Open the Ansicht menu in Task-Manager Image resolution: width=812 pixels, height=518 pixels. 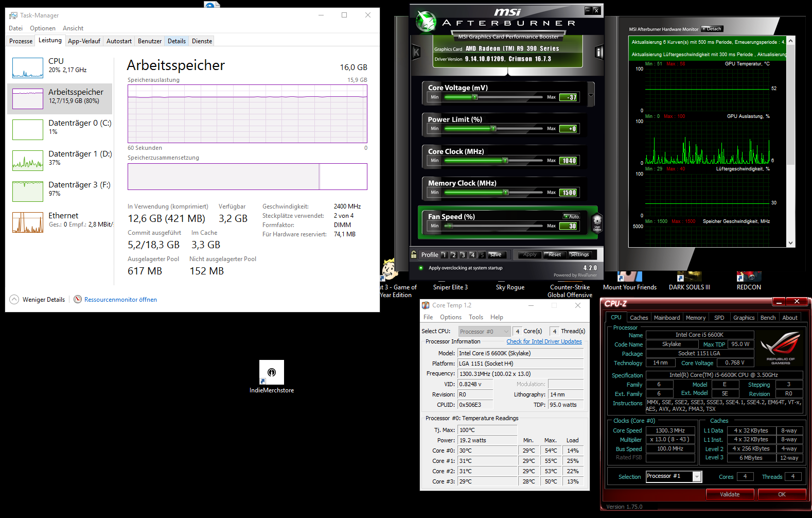tap(73, 28)
